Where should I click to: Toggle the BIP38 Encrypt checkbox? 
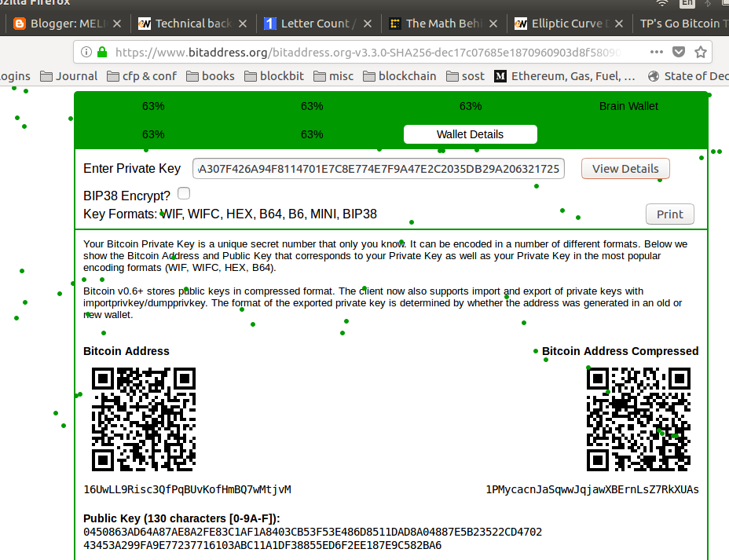(x=184, y=193)
